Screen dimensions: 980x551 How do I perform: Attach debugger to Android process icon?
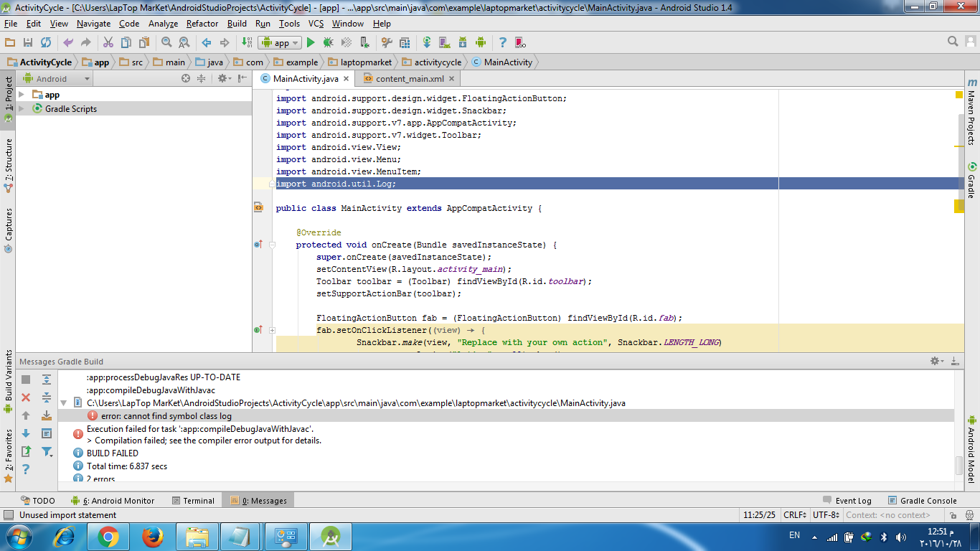[364, 43]
